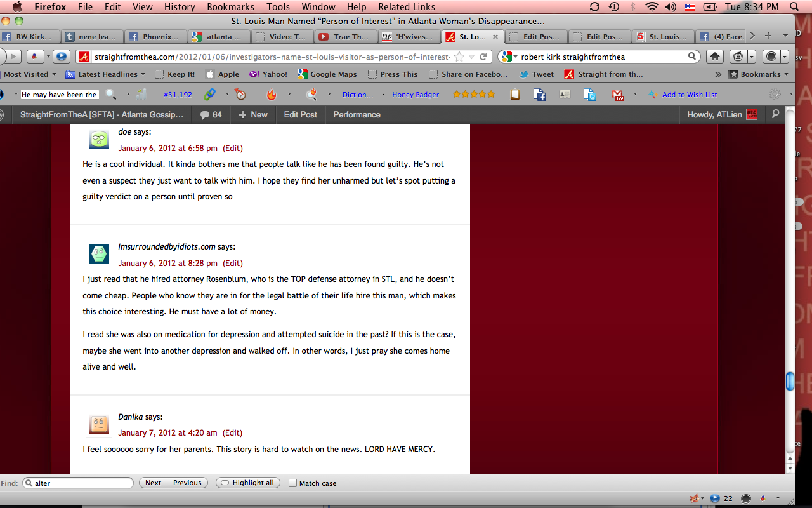812x508 pixels.
Task: Toggle Highlight all in the find bar
Action: pyautogui.click(x=247, y=483)
